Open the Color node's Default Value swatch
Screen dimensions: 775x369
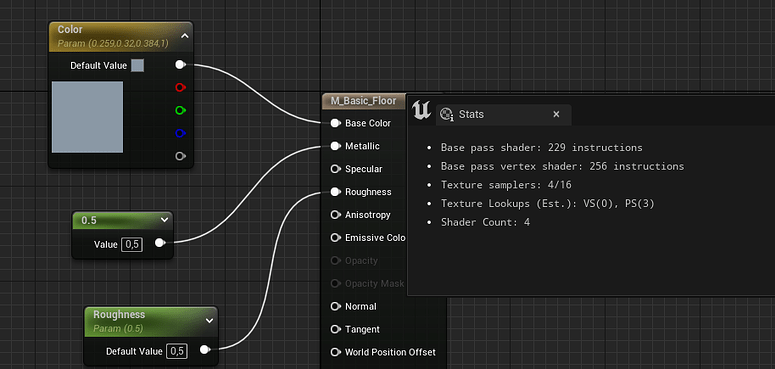(137, 65)
